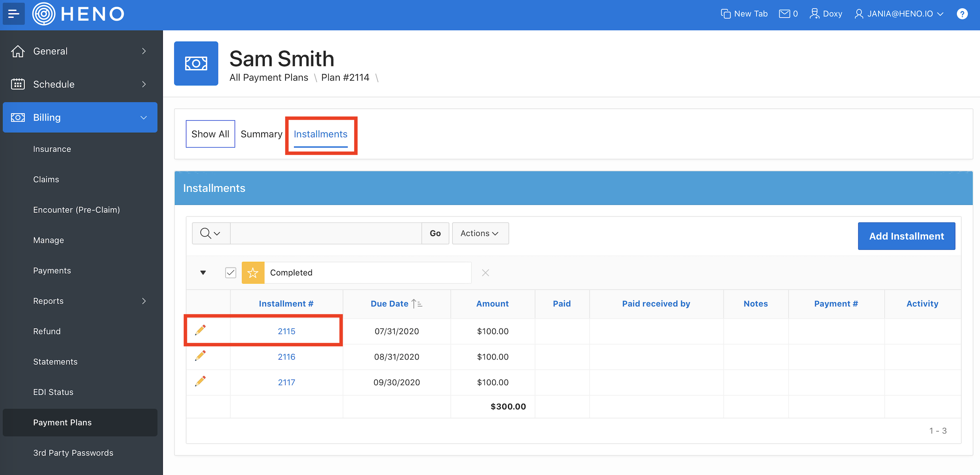The width and height of the screenshot is (980, 475).
Task: Click the hamburger menu icon
Action: (x=14, y=14)
